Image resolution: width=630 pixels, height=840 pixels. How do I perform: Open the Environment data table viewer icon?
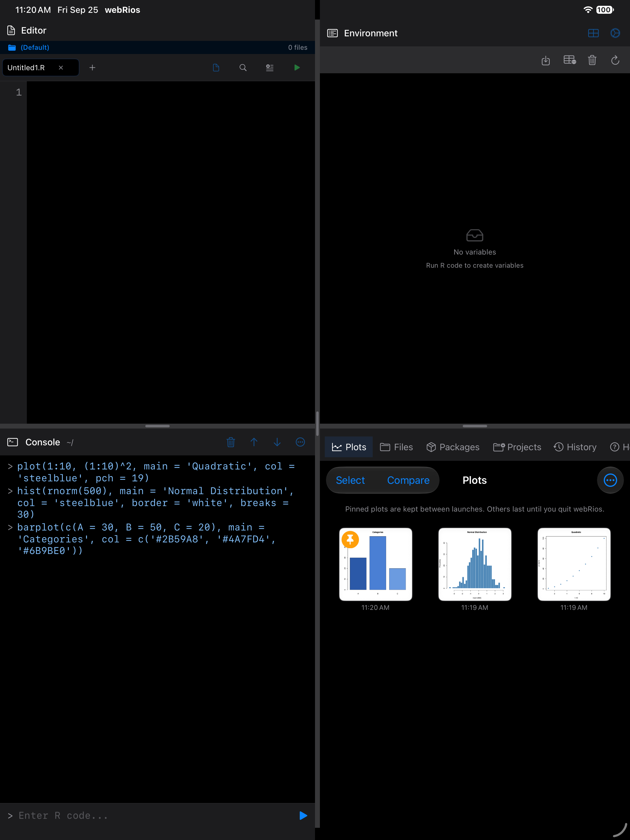point(570,60)
